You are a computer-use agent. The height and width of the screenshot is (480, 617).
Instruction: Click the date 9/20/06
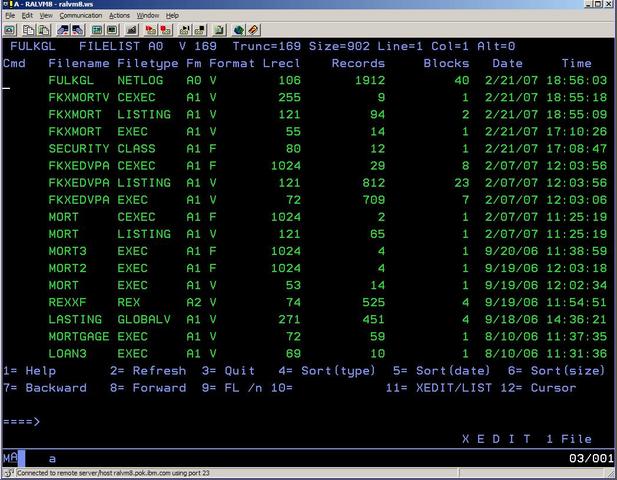pos(511,251)
